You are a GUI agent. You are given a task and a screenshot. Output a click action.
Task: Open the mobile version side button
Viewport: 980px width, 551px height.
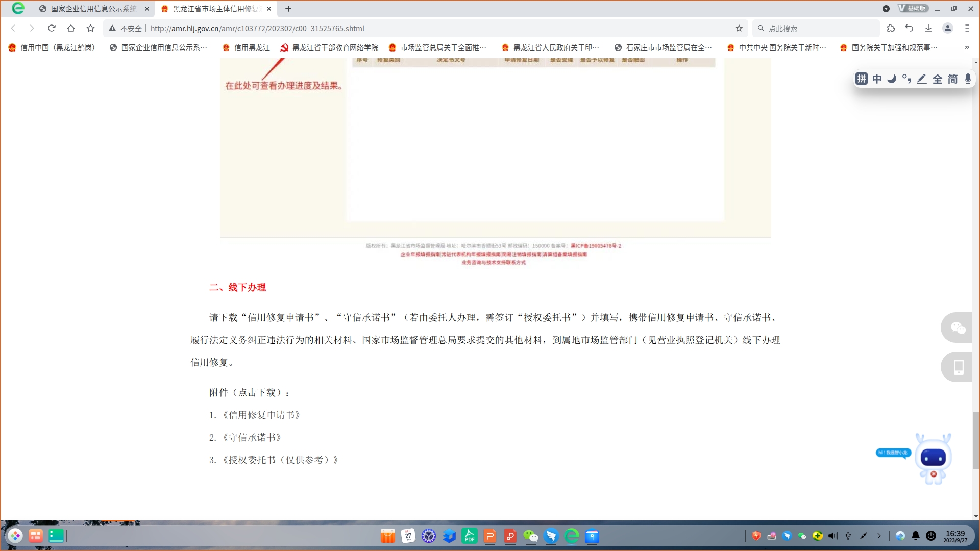click(x=958, y=367)
